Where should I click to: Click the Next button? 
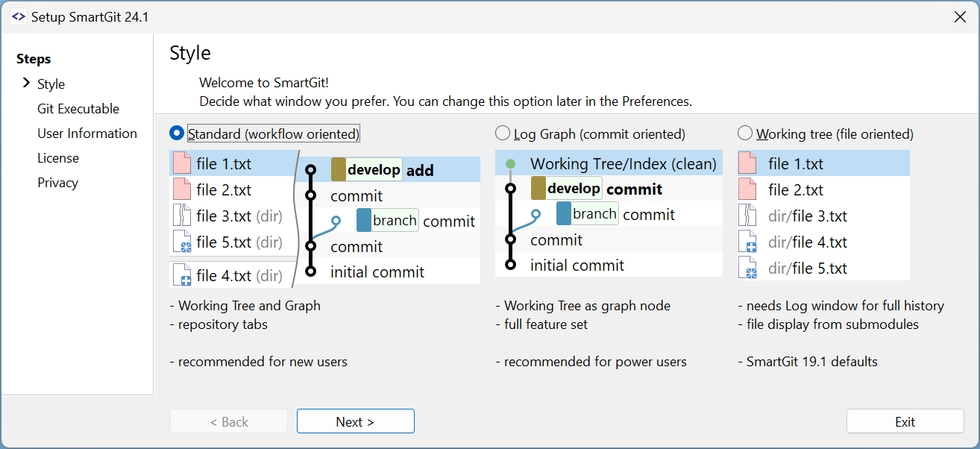tap(355, 421)
